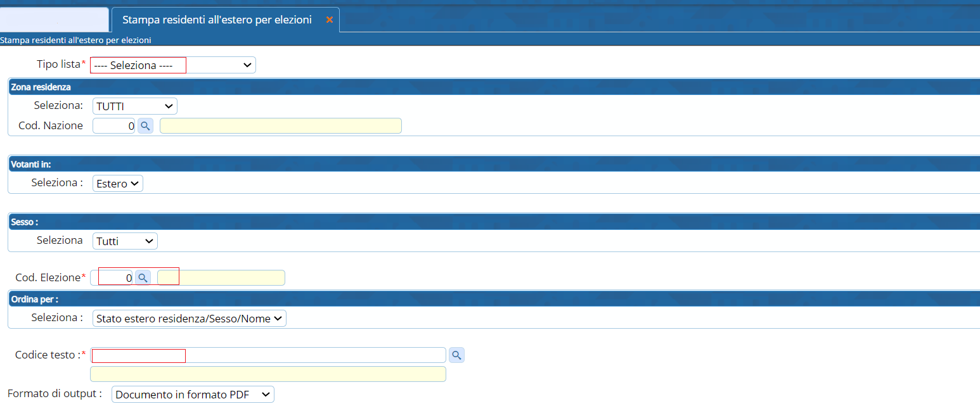Open the Sesso Tutti dropdown
The image size is (980, 406).
[x=125, y=241]
